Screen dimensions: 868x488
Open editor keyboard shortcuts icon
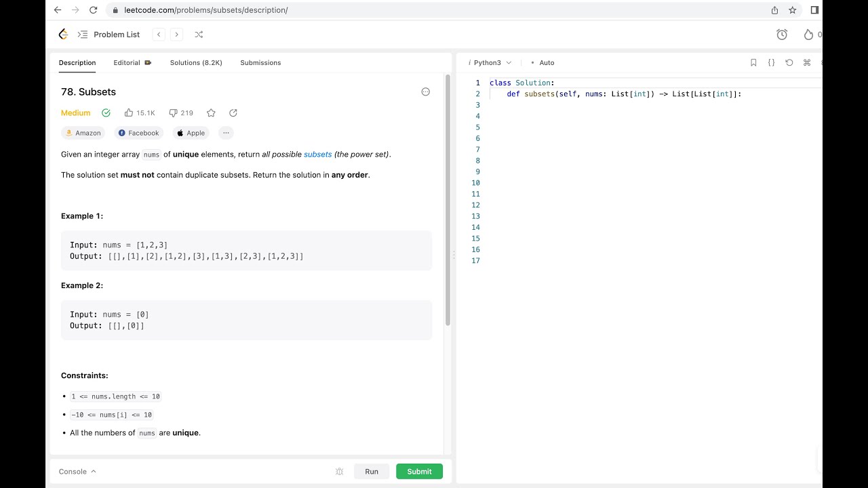click(807, 62)
